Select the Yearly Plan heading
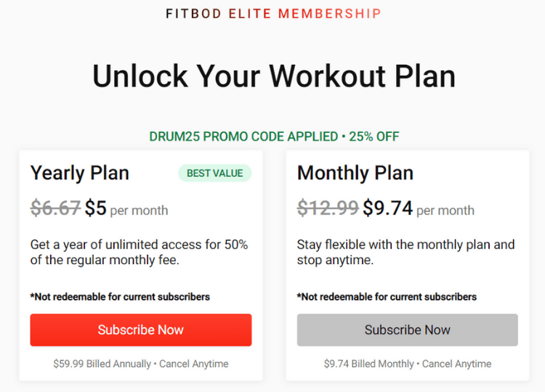 click(x=80, y=173)
